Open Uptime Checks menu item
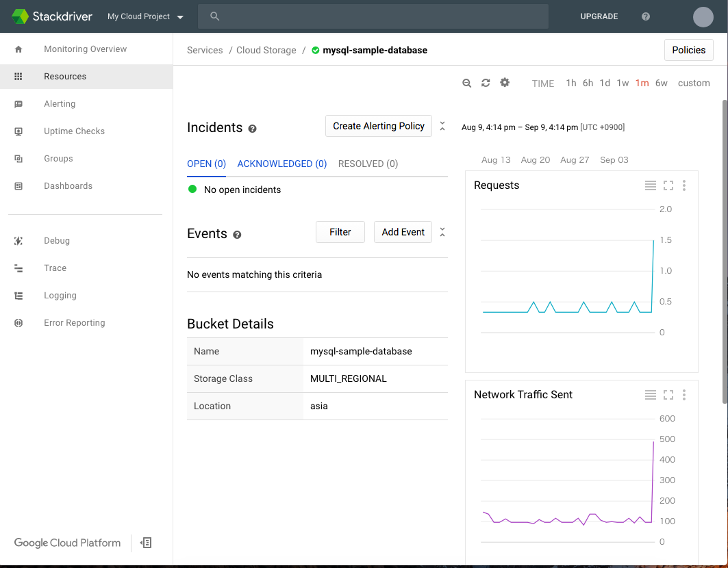Image resolution: width=728 pixels, height=568 pixels. pos(86,131)
